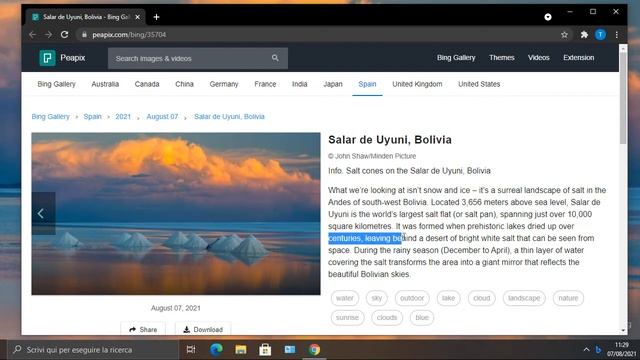Viewport: 640px width, 360px height.
Task: Select the Canada tab
Action: pos(147,84)
